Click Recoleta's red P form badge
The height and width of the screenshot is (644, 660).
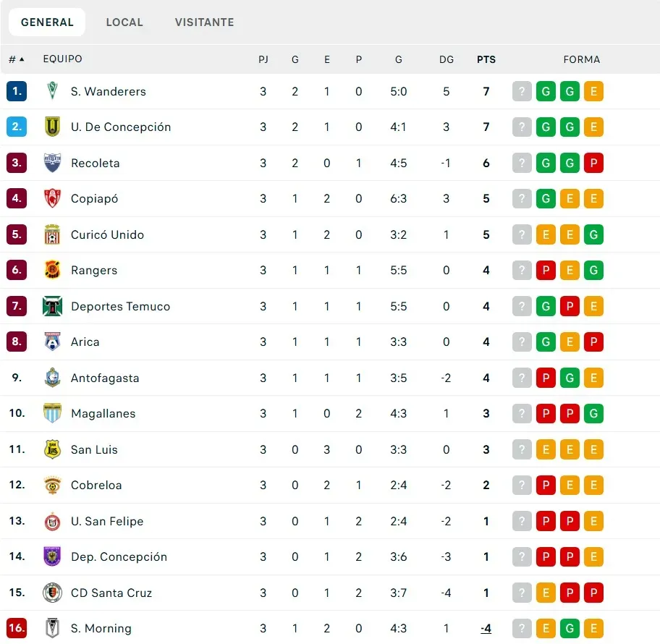click(593, 163)
